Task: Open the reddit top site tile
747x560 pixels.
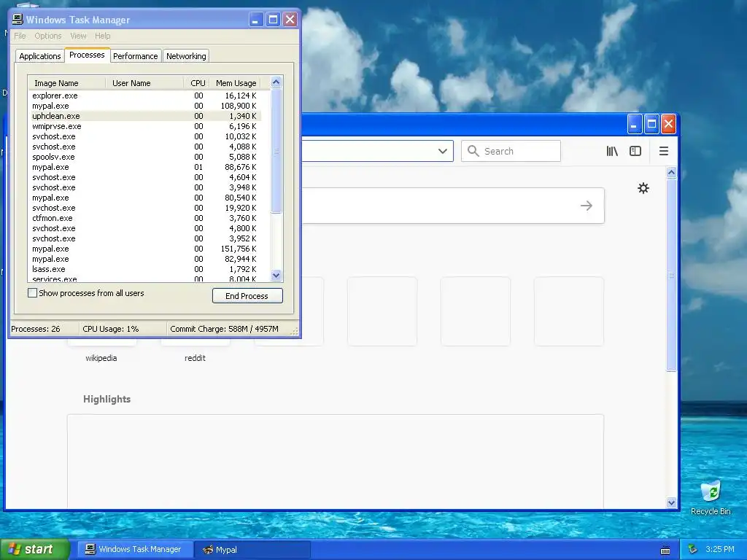Action: (195, 350)
